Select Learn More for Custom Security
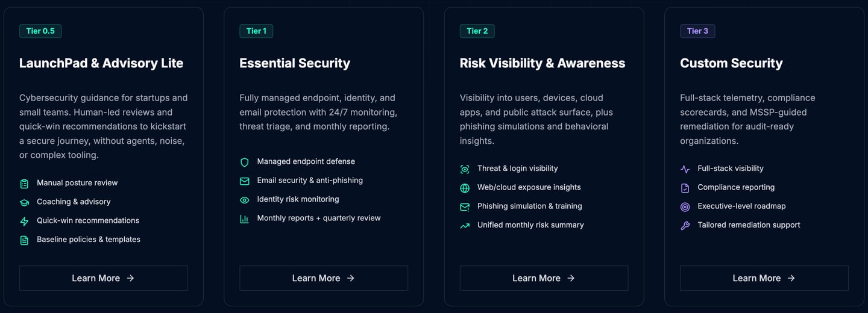Viewport: 868px width, 313px height. click(x=764, y=278)
